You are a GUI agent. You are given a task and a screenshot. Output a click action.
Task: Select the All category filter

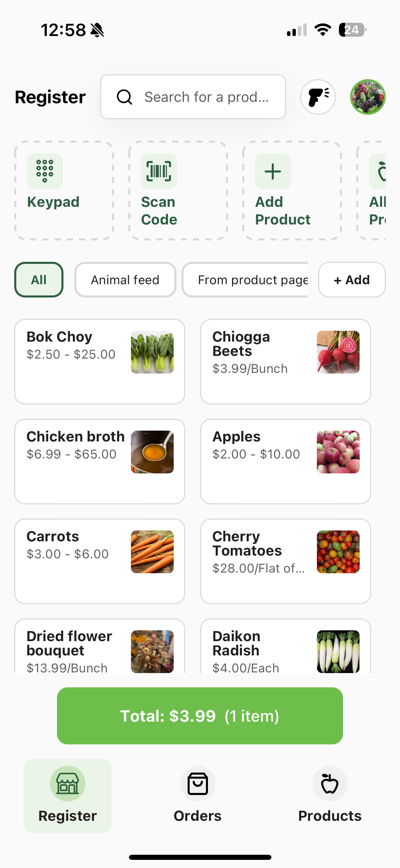tap(39, 280)
